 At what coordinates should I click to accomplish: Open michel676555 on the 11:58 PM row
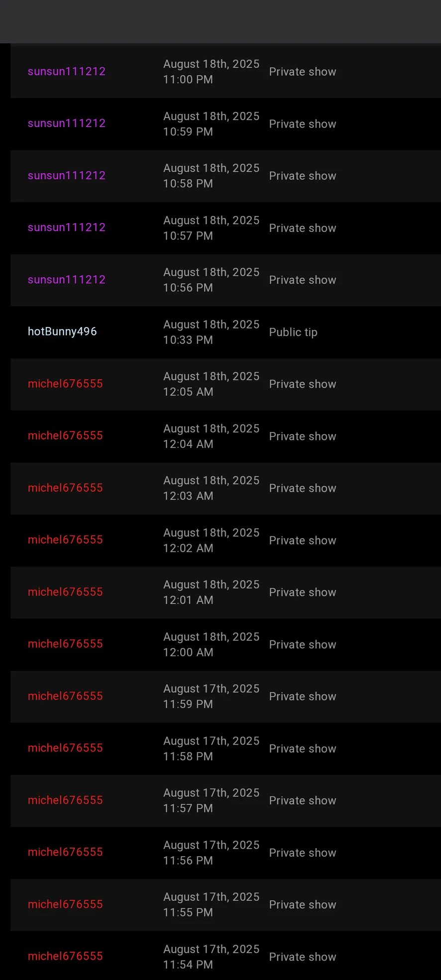point(65,748)
